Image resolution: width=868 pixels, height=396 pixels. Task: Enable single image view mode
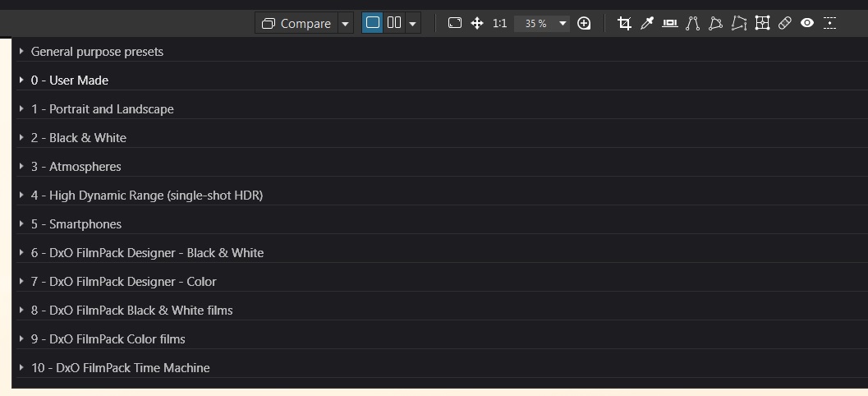pyautogui.click(x=373, y=23)
